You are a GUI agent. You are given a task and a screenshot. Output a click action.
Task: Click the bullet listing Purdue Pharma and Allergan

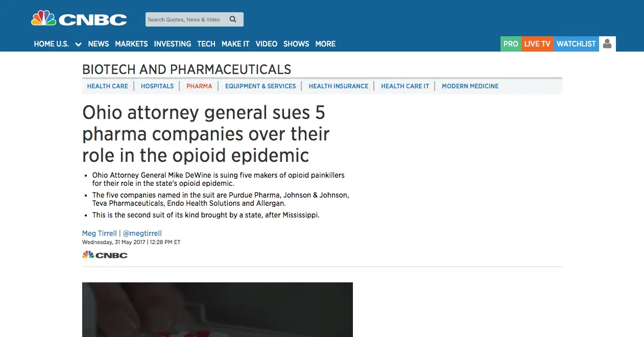[x=221, y=199]
